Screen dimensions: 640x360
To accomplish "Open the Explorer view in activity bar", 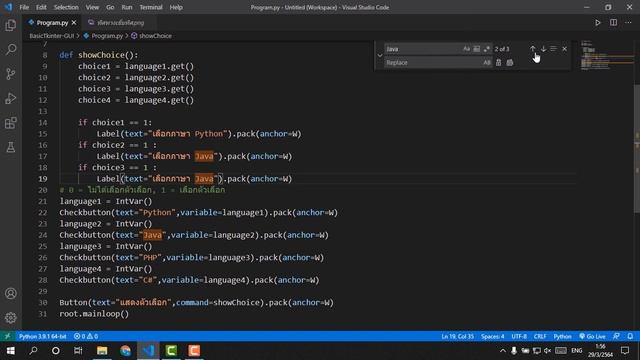I will [x=11, y=25].
